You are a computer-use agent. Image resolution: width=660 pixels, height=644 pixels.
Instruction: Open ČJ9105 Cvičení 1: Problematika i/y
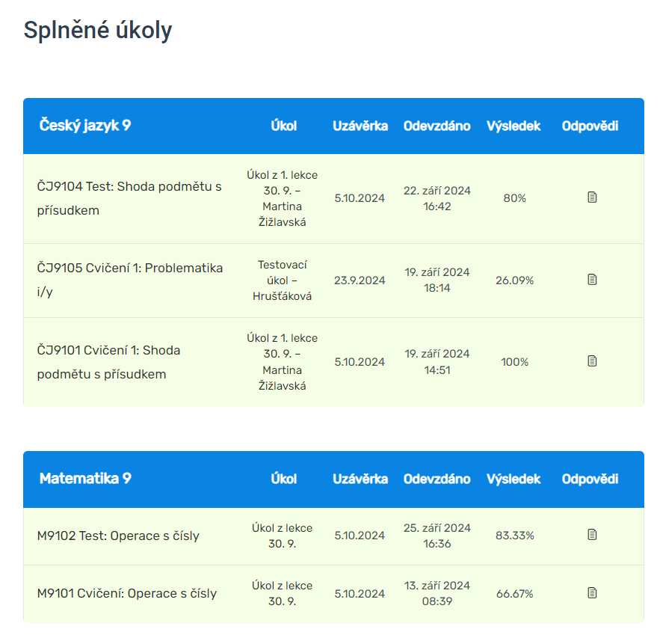[129, 280]
